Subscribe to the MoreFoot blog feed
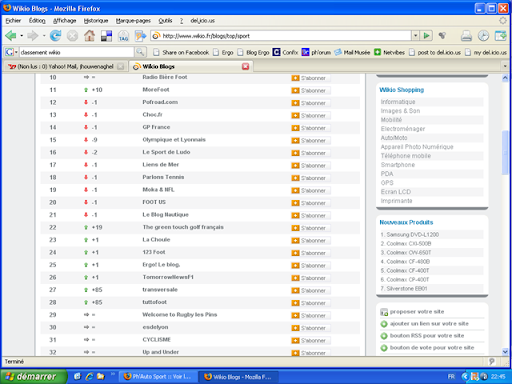This screenshot has height=384, width=512. [x=311, y=90]
